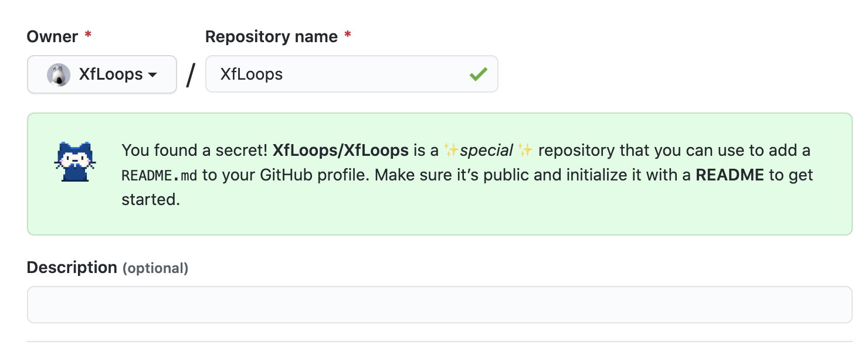Click the Description label
This screenshot has height=348, width=868.
72,268
